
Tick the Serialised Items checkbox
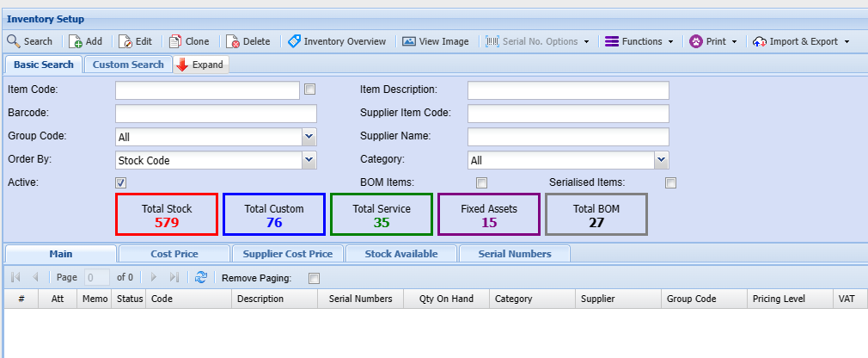click(x=670, y=182)
